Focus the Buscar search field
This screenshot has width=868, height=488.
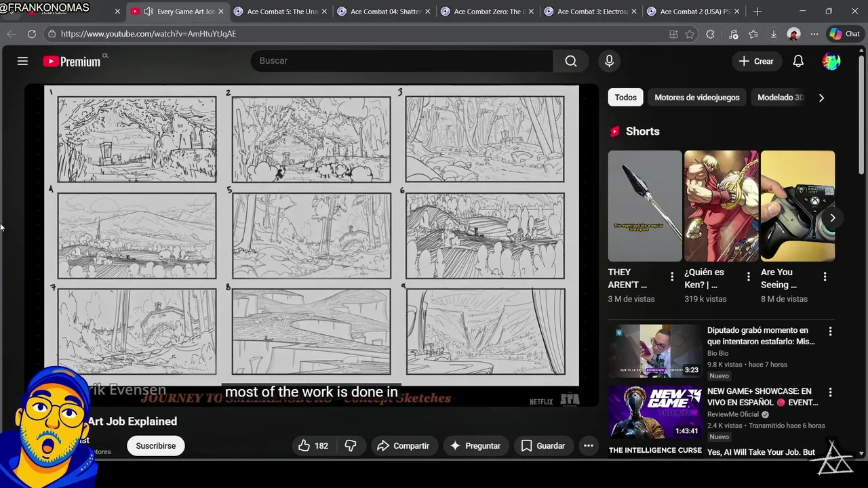[x=401, y=61]
